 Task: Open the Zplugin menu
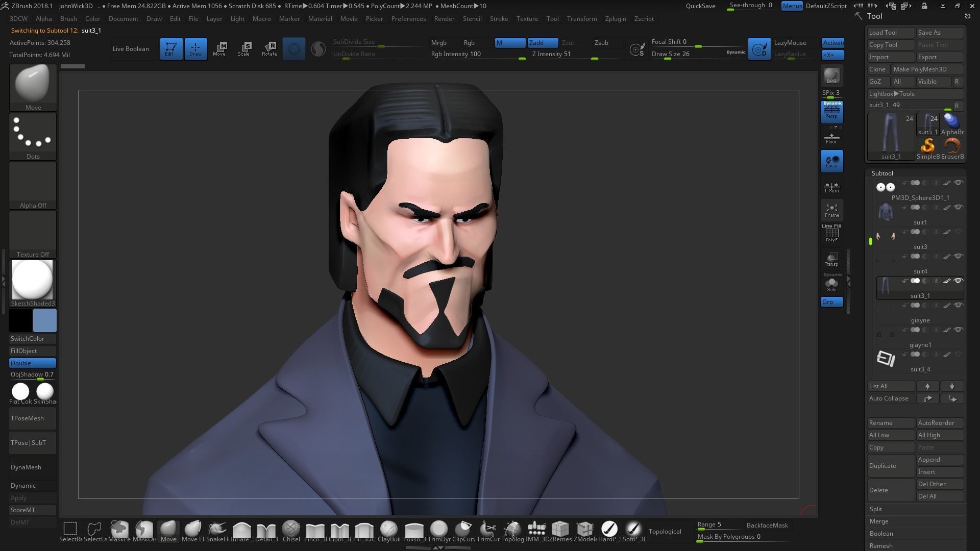pos(616,19)
